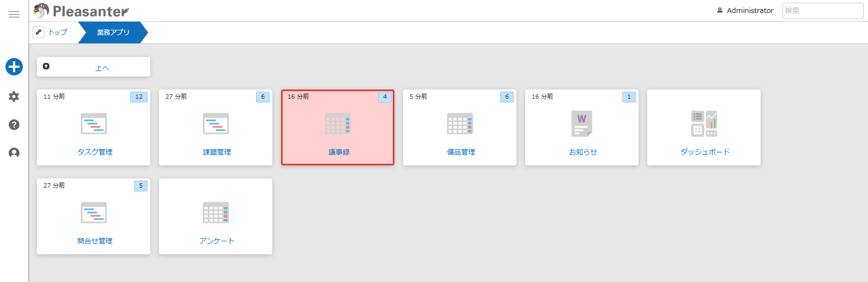Viewport: 868px width, 282px height.
Task: Click the 5 count badge on 問合せ管理
Action: point(141,185)
